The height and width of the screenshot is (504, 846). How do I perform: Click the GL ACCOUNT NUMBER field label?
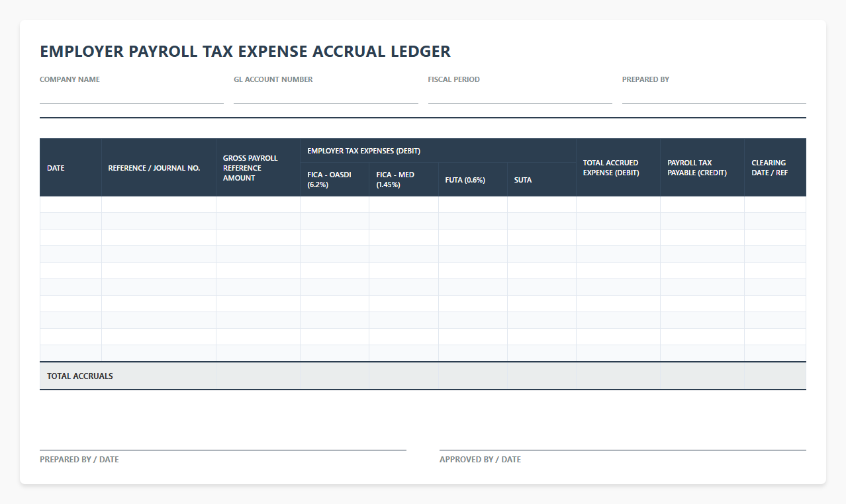tap(273, 79)
